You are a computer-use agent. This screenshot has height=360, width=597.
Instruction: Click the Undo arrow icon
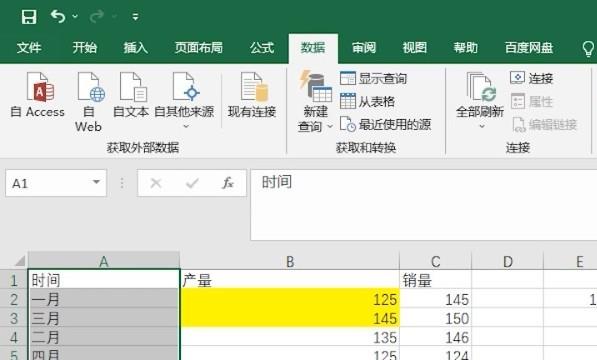58,16
